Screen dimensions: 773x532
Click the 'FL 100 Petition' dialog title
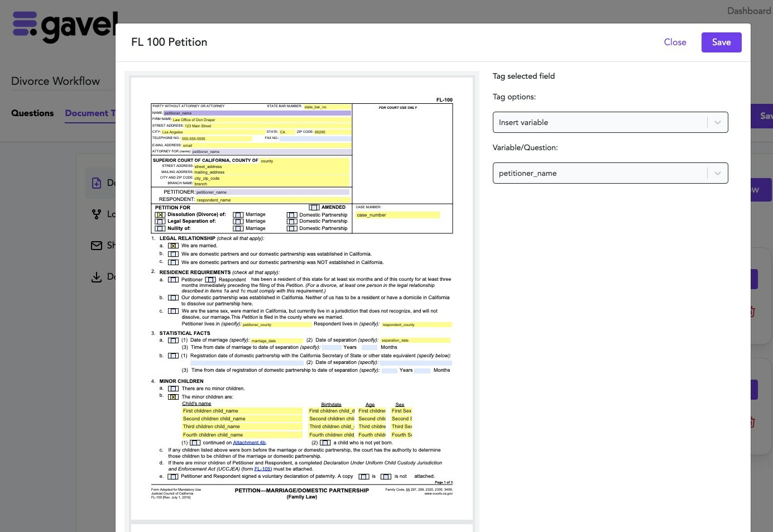coord(169,42)
